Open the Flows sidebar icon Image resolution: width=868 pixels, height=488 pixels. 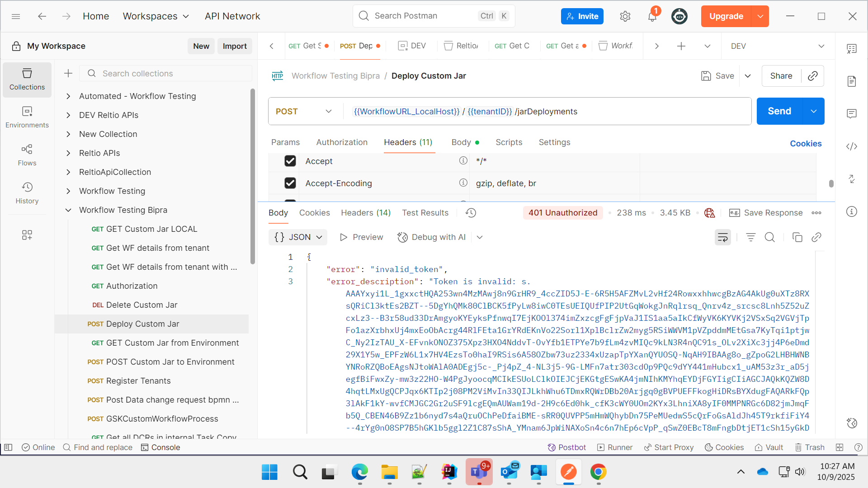[x=27, y=155]
